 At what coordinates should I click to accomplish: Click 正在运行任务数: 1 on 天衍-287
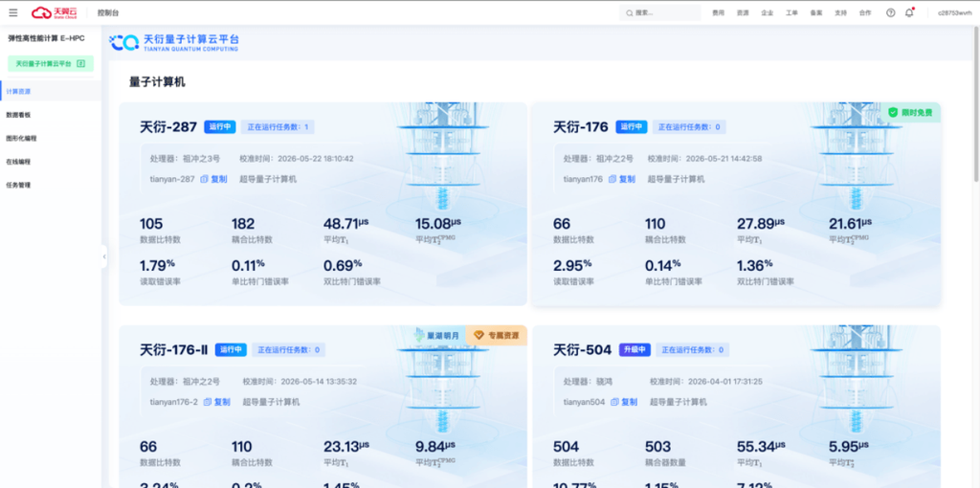click(x=278, y=127)
